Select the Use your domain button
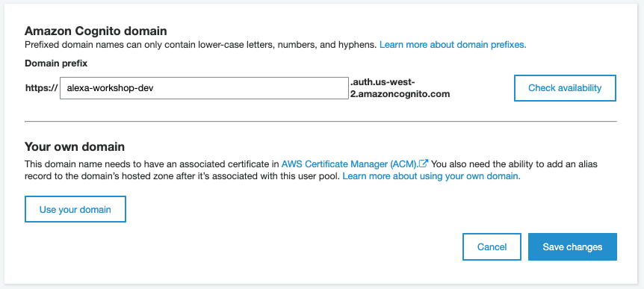 (75, 209)
